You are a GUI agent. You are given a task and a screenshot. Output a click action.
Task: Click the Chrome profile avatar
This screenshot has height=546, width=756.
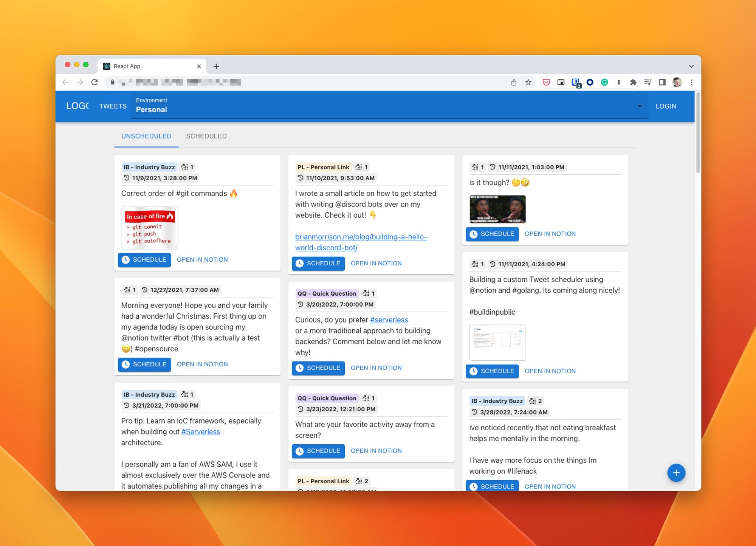coord(677,82)
